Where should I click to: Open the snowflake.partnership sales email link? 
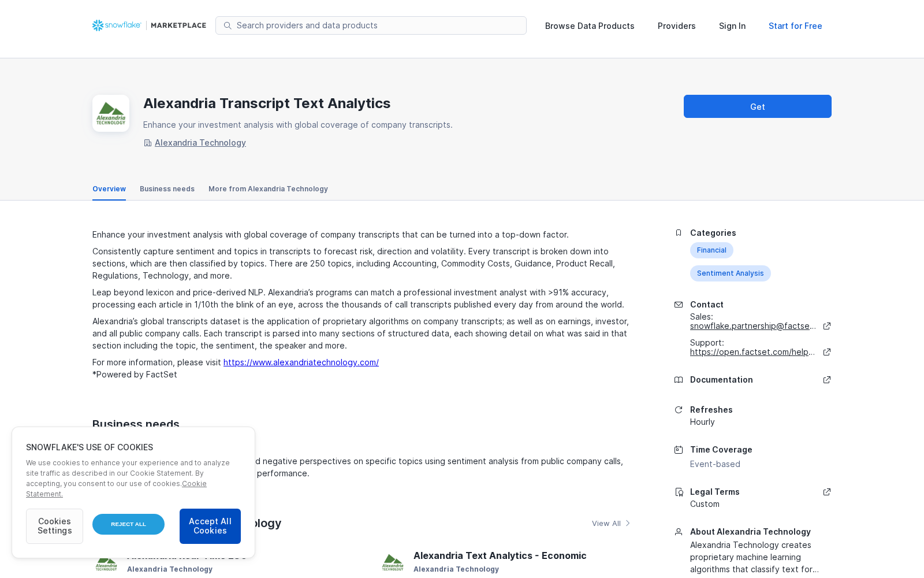[753, 326]
